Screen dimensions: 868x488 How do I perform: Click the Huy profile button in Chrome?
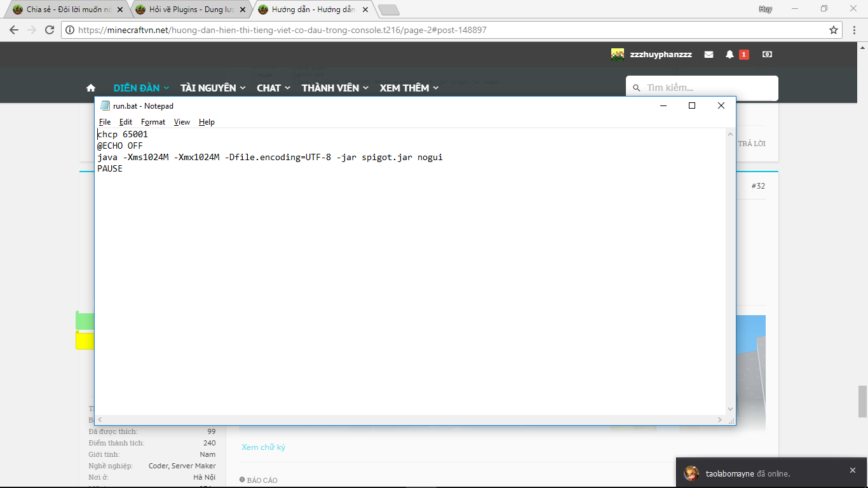766,9
